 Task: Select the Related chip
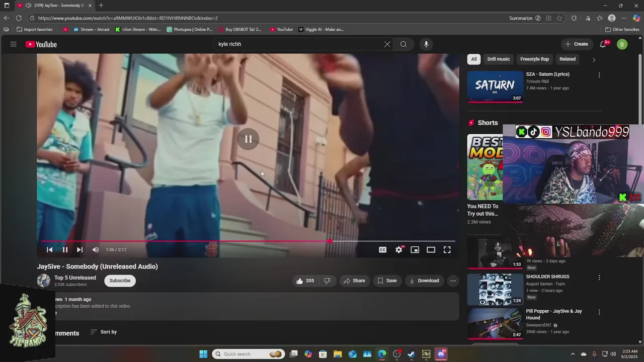tap(568, 59)
